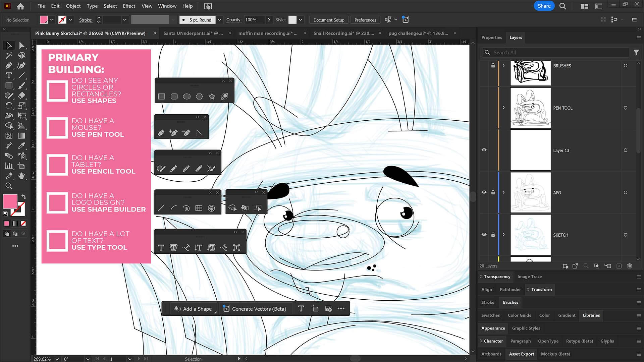The image size is (644, 362).
Task: Select the Magic Wand tool
Action: [9, 55]
